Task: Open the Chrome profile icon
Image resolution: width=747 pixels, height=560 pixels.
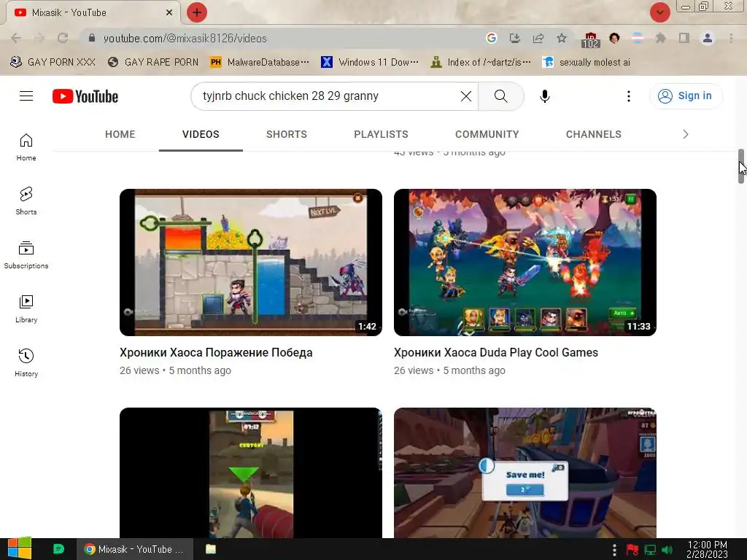Action: pos(708,38)
